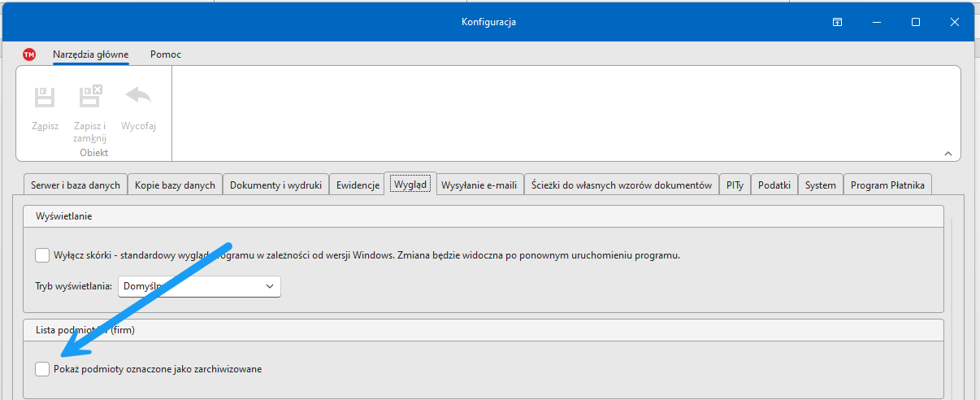The image size is (980, 400).
Task: Enable the Wyłącz skórki checkbox
Action: coord(42,255)
